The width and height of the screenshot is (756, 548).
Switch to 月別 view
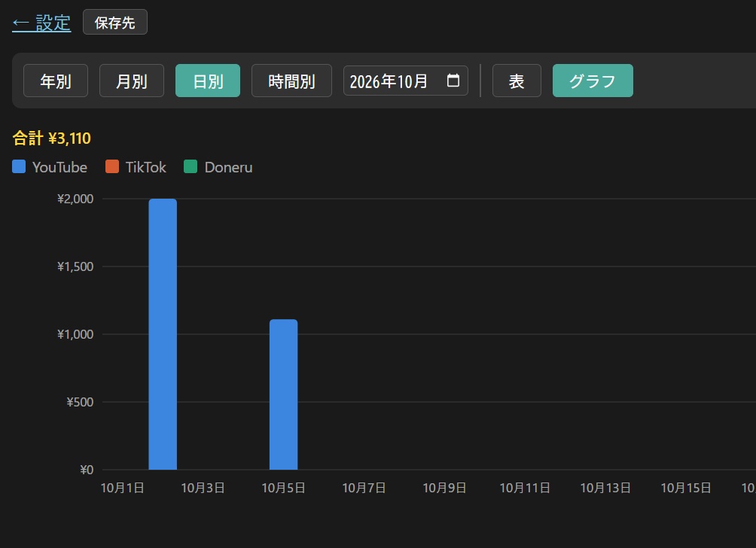[x=132, y=81]
